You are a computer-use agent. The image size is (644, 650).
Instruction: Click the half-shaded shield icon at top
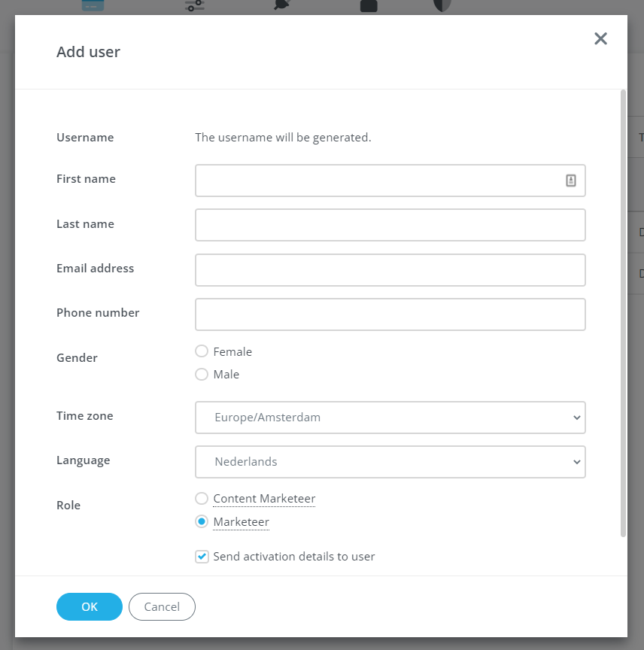pyautogui.click(x=442, y=5)
